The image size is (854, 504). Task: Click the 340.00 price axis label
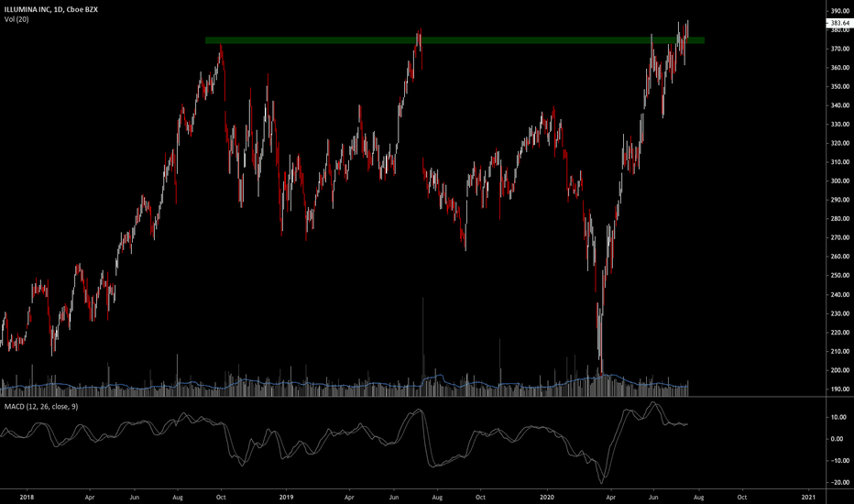(x=840, y=105)
